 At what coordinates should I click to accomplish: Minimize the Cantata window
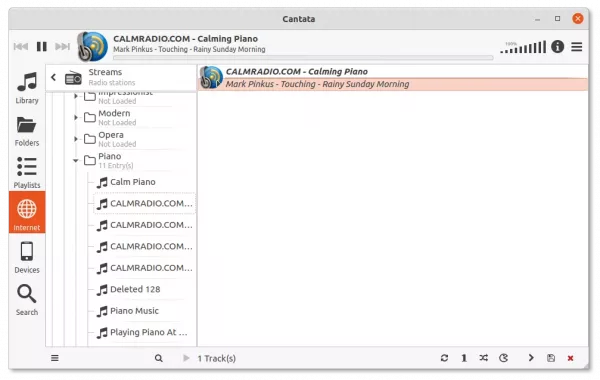[x=538, y=19]
